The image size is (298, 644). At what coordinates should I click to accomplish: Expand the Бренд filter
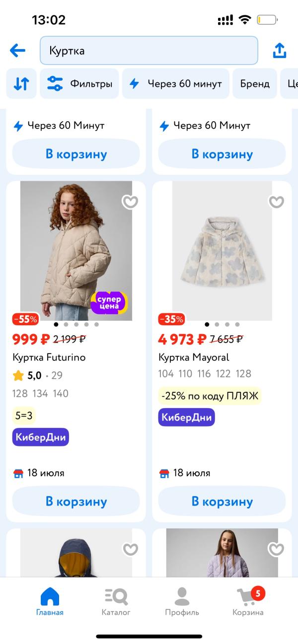(x=255, y=84)
